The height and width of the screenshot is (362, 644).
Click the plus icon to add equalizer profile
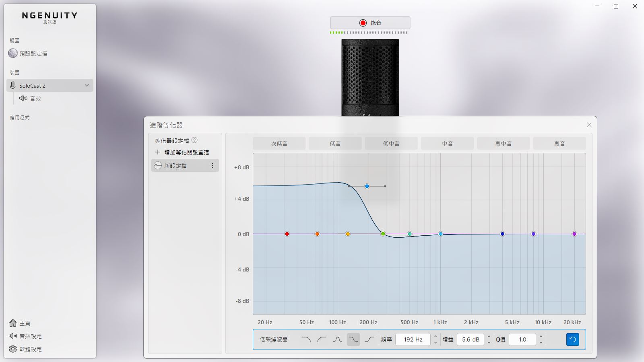[x=158, y=152]
